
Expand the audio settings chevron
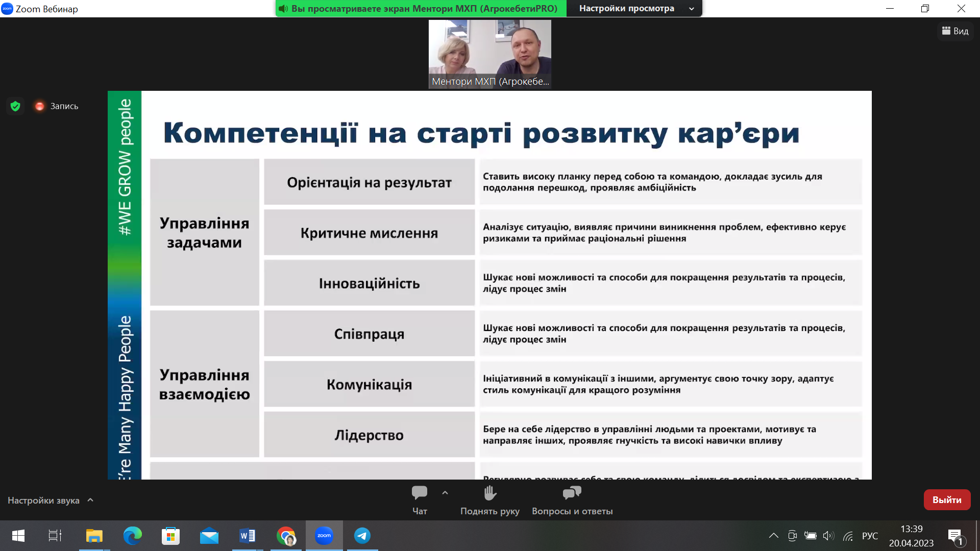click(90, 500)
